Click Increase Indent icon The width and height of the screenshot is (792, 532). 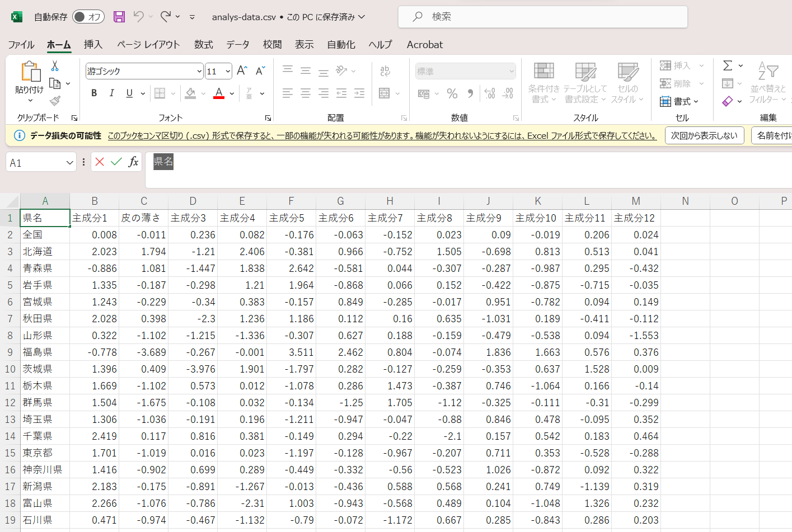(359, 93)
